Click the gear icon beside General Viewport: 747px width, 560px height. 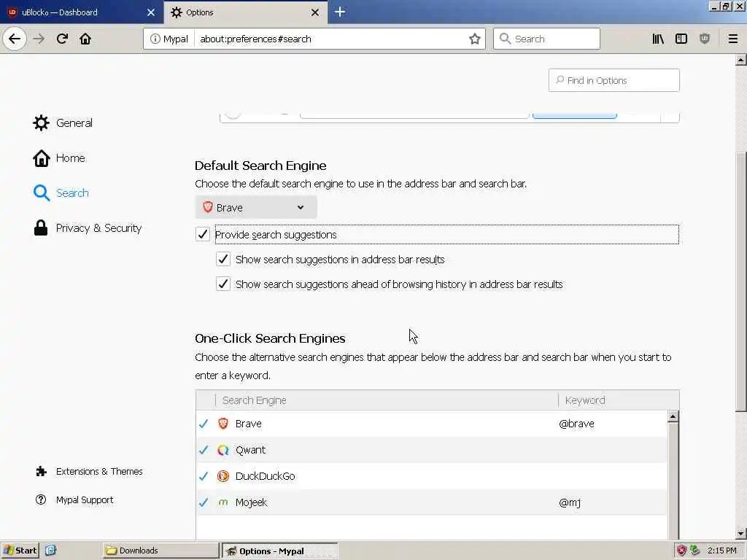(x=41, y=122)
